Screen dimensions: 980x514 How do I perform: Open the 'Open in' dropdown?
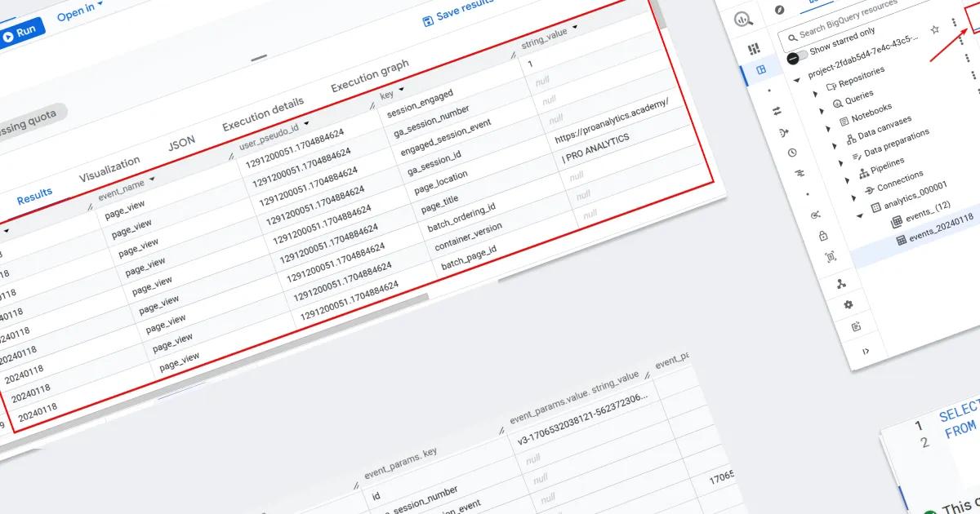tap(80, 11)
